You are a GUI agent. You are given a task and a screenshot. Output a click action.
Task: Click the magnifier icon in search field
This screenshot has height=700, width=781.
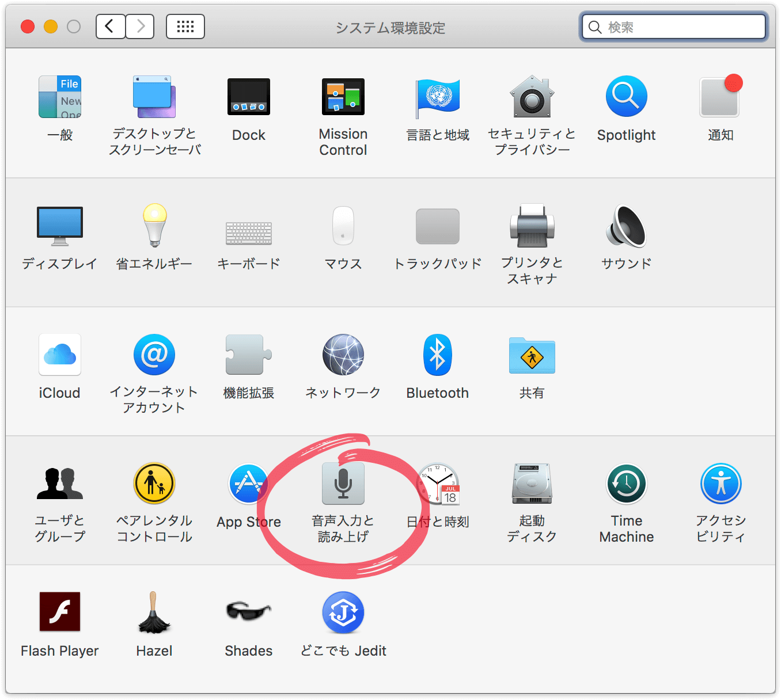(x=596, y=27)
